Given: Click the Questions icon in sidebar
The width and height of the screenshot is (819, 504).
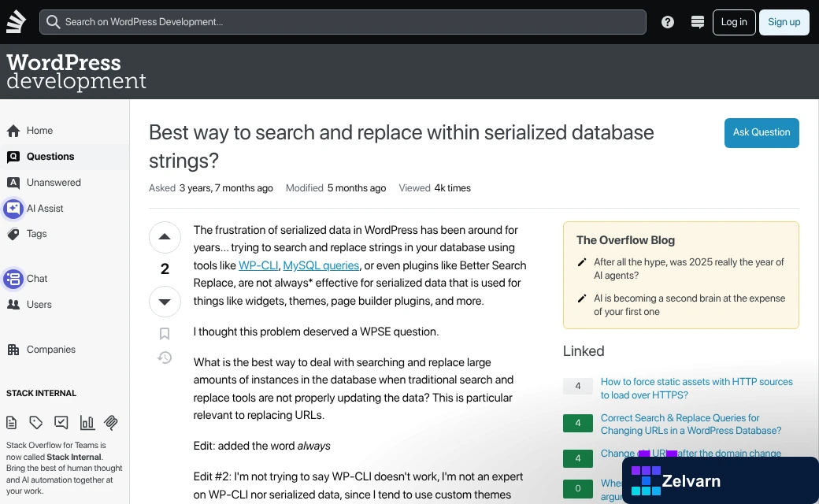Looking at the screenshot, I should 13,157.
